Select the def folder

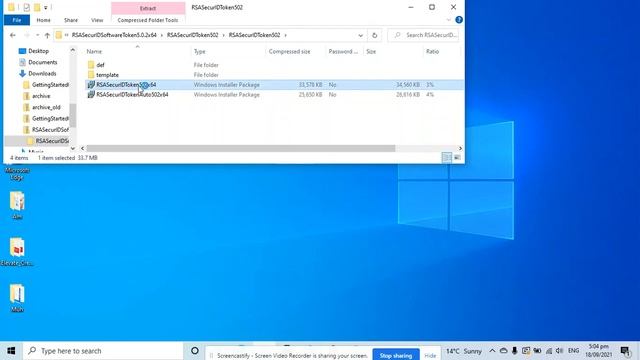[100, 65]
